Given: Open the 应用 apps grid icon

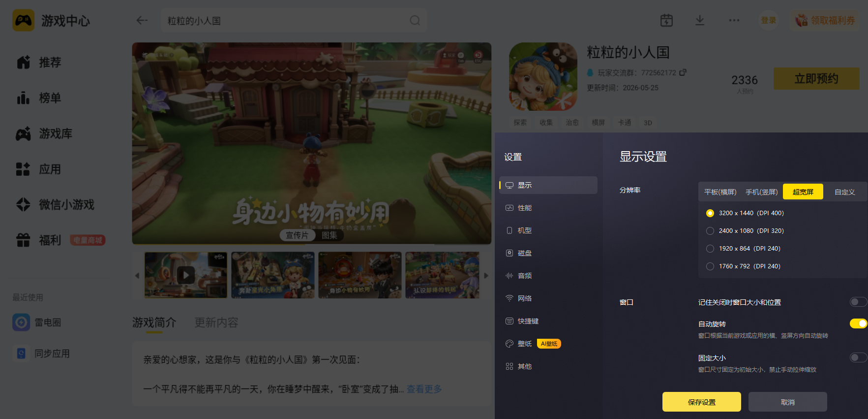Looking at the screenshot, I should tap(23, 169).
